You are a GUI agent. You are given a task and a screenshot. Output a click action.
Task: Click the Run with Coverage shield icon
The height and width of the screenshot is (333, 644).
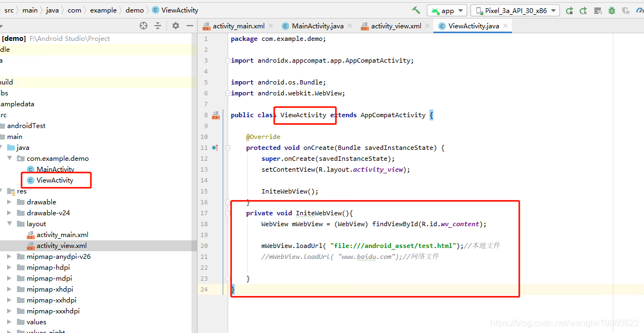[625, 11]
